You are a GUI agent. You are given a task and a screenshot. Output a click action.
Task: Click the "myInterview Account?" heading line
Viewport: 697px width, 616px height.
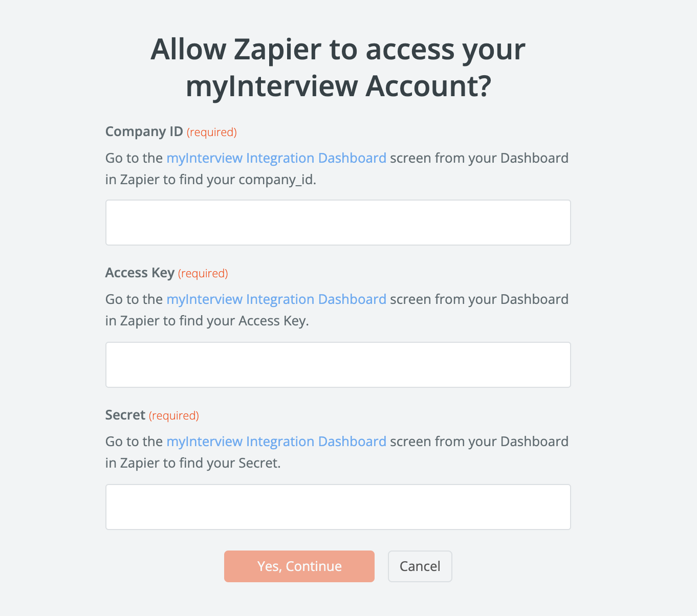338,86
